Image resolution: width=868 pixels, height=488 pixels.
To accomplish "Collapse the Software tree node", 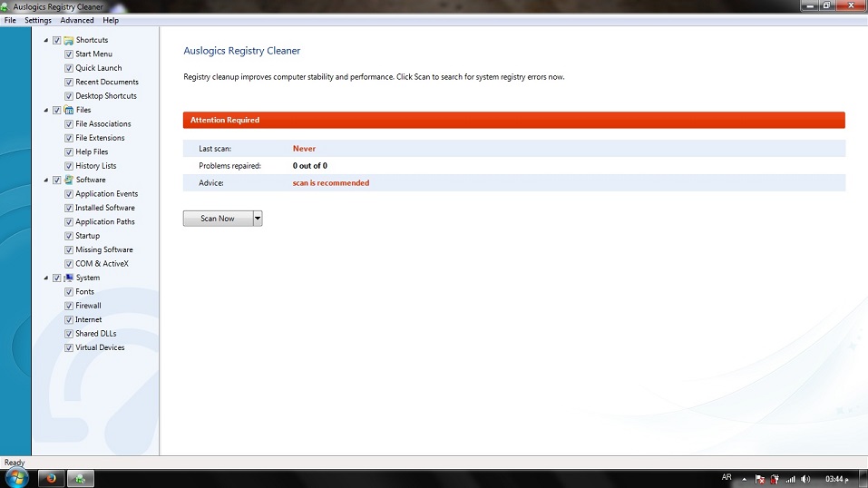I will tap(46, 180).
